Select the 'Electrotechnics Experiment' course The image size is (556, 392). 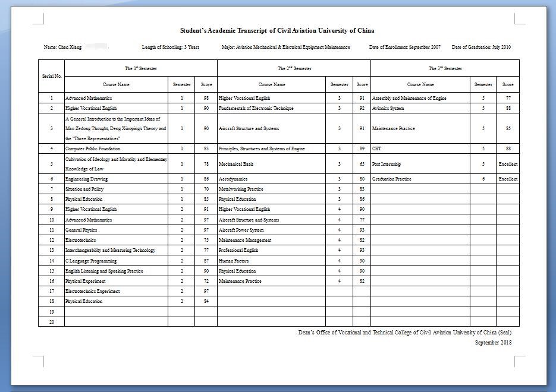tap(93, 291)
